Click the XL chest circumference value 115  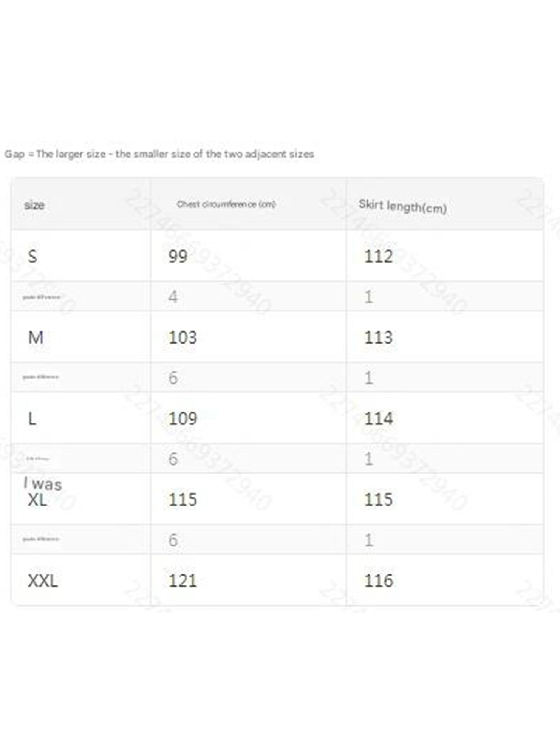tap(183, 500)
